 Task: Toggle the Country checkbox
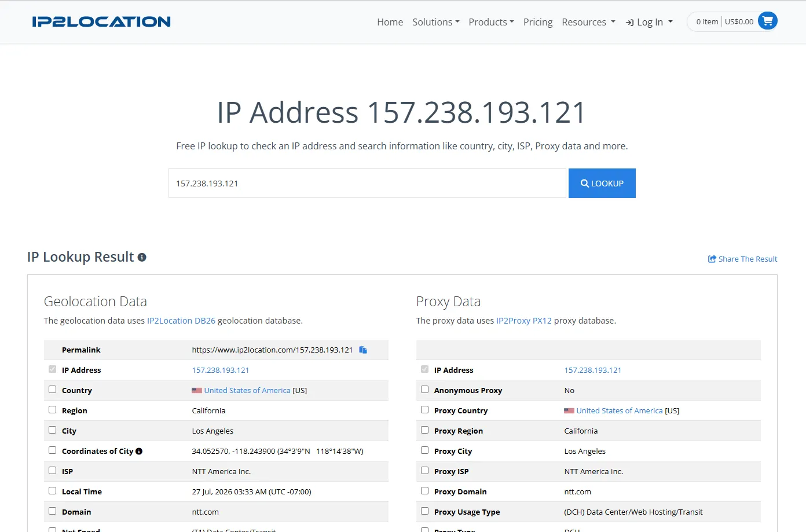point(53,390)
